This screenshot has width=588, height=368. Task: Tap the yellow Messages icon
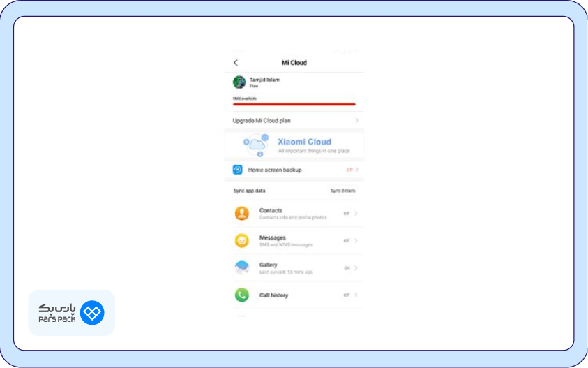tap(242, 241)
